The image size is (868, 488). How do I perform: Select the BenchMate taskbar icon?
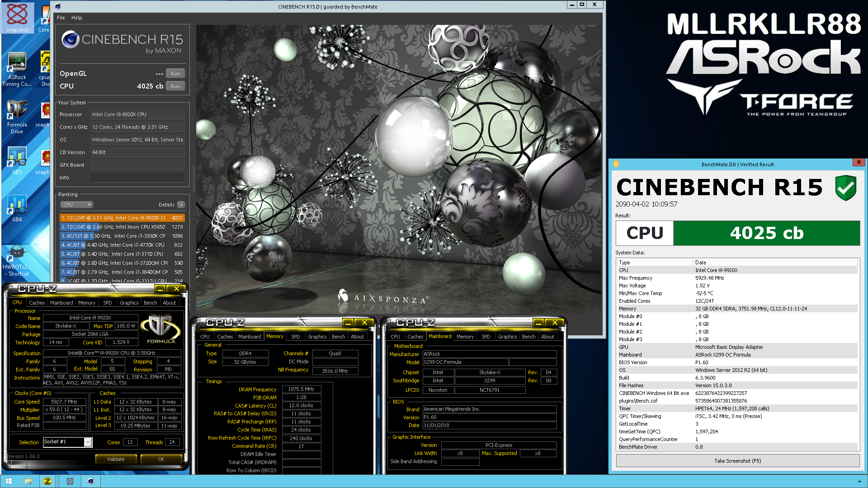70,481
